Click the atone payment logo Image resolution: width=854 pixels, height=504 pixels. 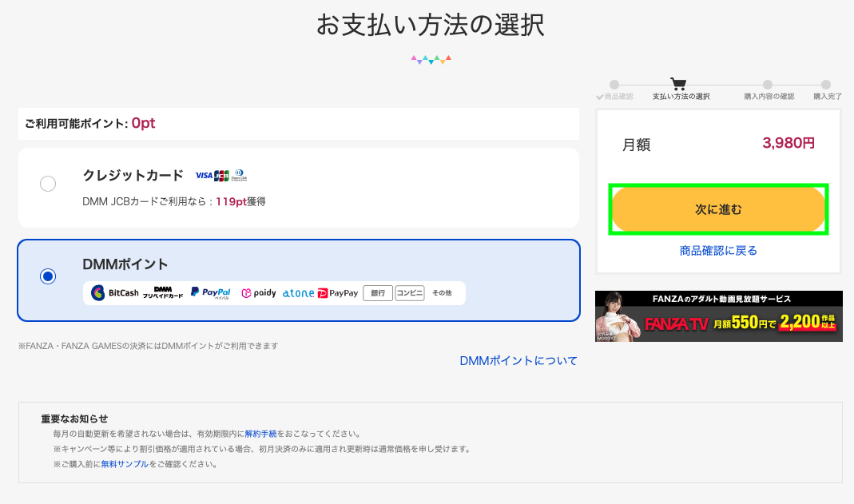point(298,293)
